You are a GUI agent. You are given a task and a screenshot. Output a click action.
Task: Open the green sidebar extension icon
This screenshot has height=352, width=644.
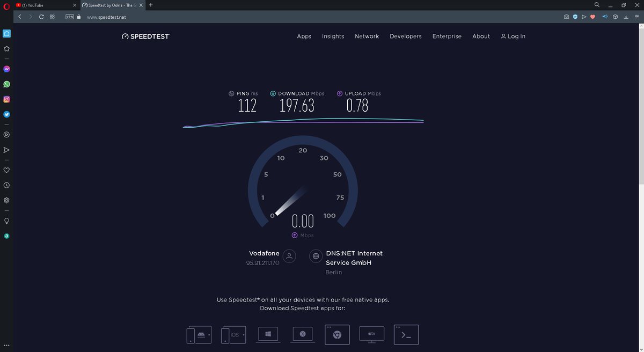pos(7,236)
